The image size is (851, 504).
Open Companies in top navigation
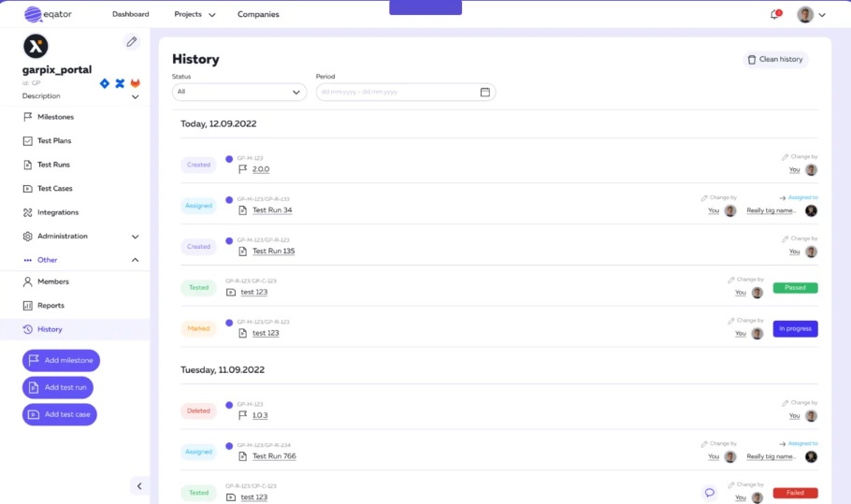pyautogui.click(x=258, y=14)
